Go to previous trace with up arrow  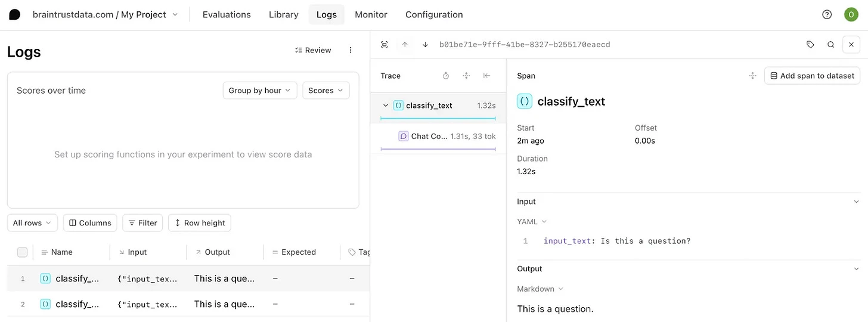(x=405, y=45)
